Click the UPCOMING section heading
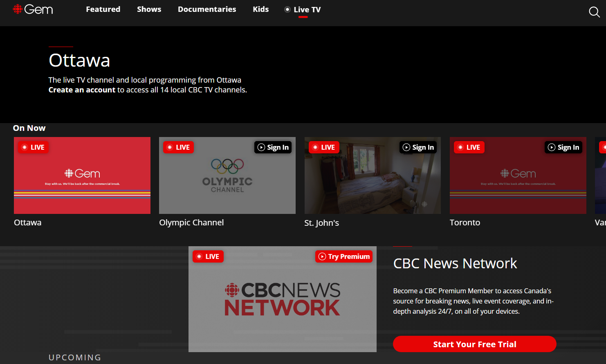The image size is (606, 364). (75, 357)
